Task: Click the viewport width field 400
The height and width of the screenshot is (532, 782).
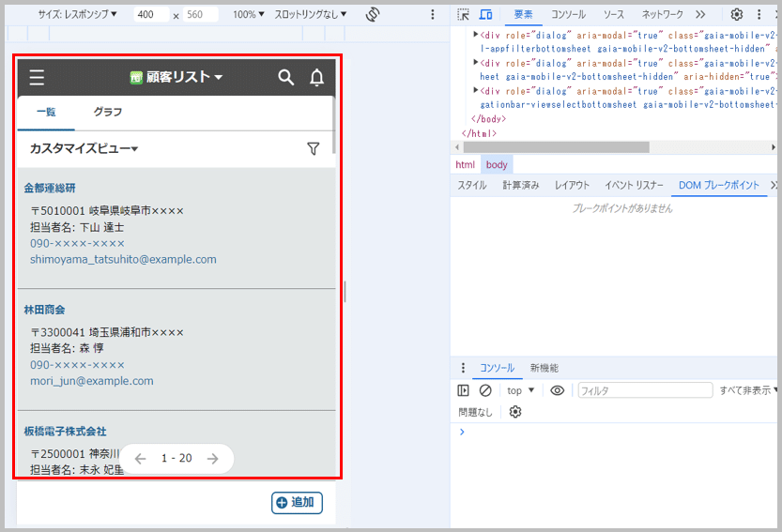Action: 152,14
